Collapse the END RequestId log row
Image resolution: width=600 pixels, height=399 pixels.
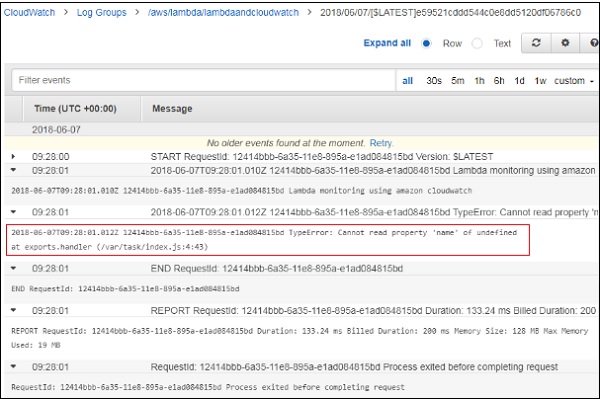click(13, 269)
